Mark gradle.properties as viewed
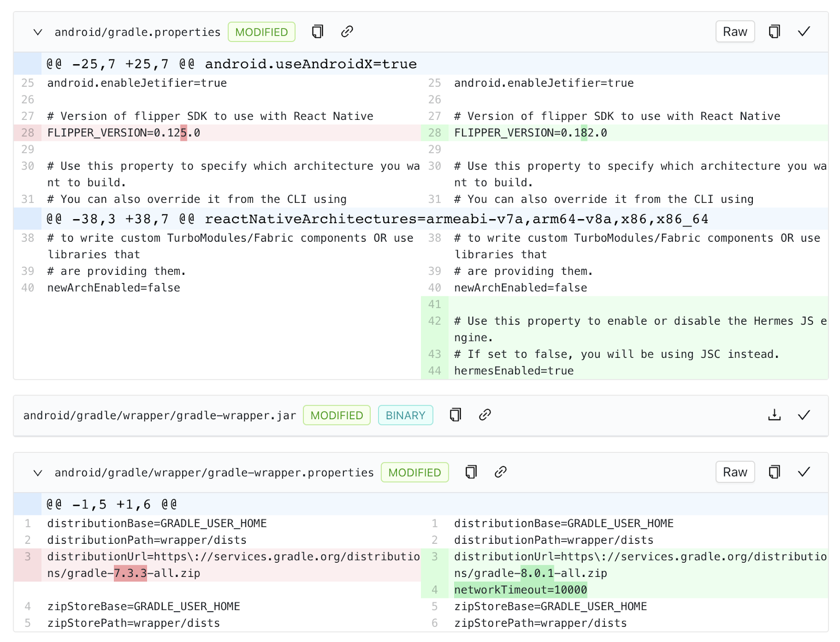 tap(804, 32)
